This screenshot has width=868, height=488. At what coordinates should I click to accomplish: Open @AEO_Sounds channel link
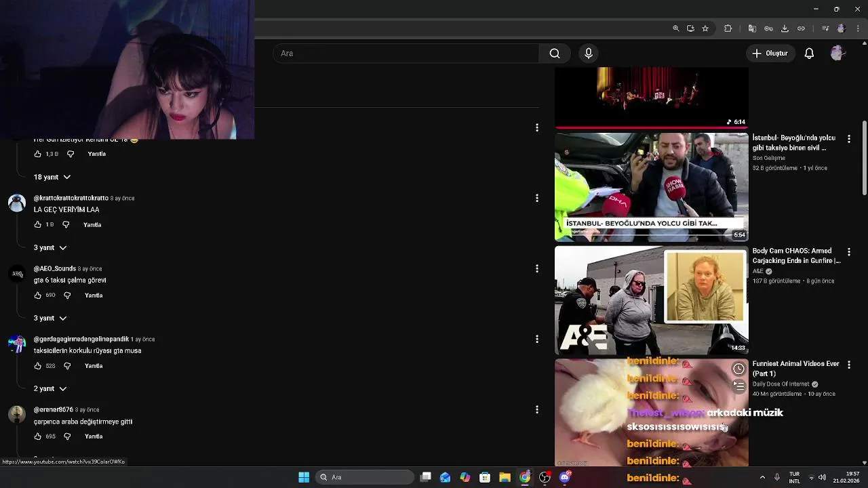[x=55, y=268]
